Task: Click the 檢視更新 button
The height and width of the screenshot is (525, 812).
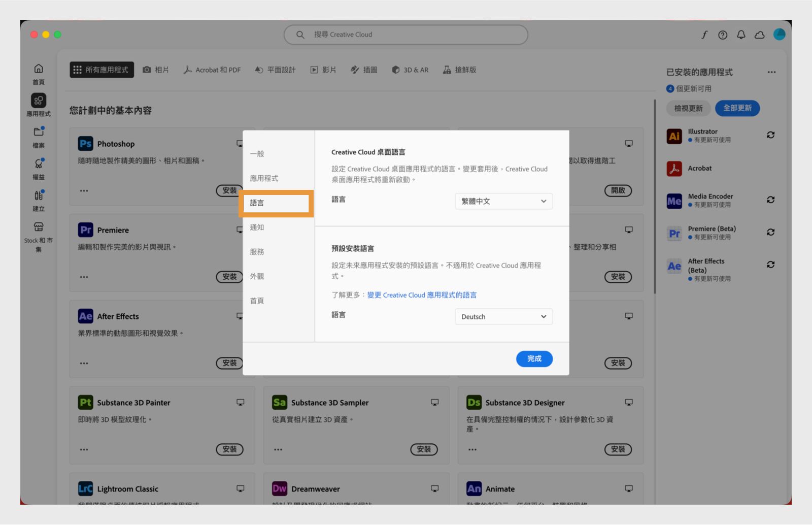Action: point(689,108)
